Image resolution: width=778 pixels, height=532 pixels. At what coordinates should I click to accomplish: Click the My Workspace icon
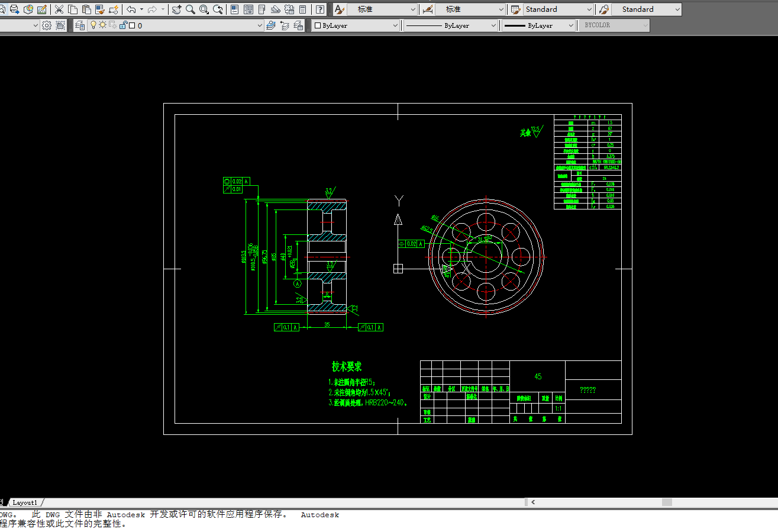click(60, 25)
